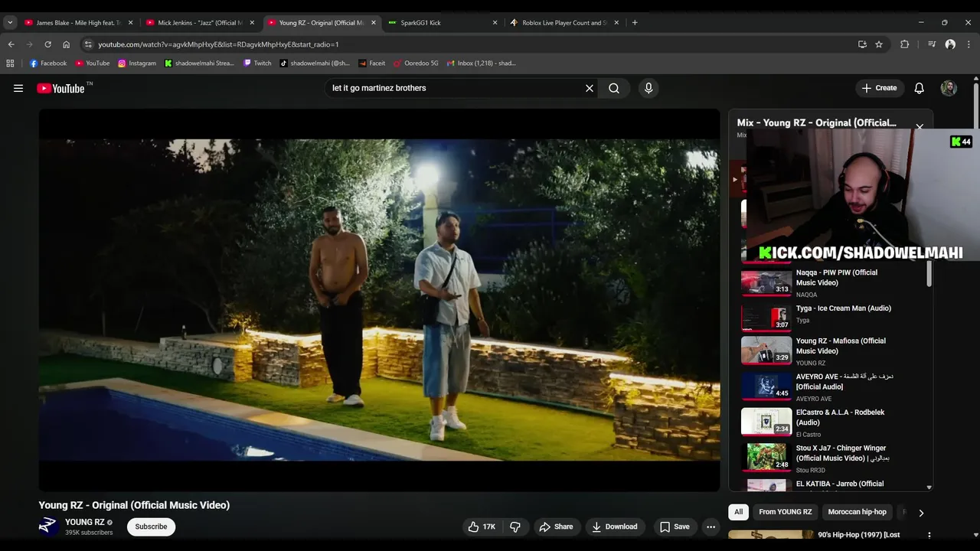Go back in the browser
The image size is (980, 551).
coord(11,44)
